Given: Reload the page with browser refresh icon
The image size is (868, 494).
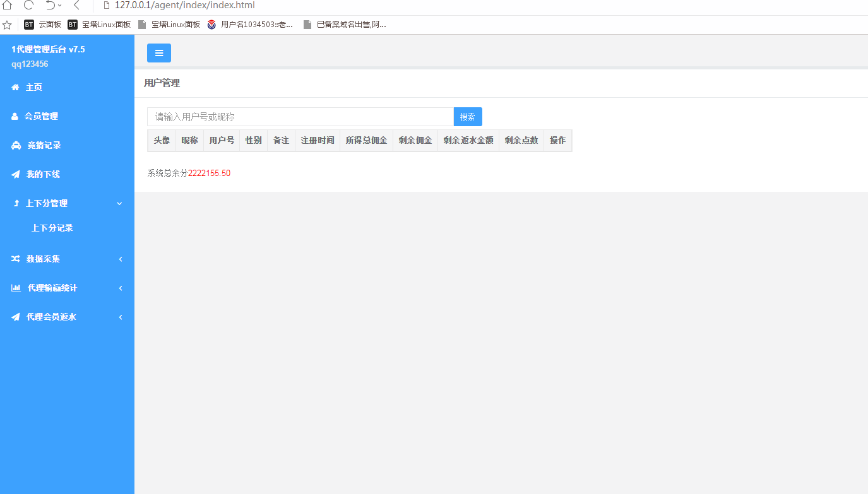Looking at the screenshot, I should click(x=28, y=5).
